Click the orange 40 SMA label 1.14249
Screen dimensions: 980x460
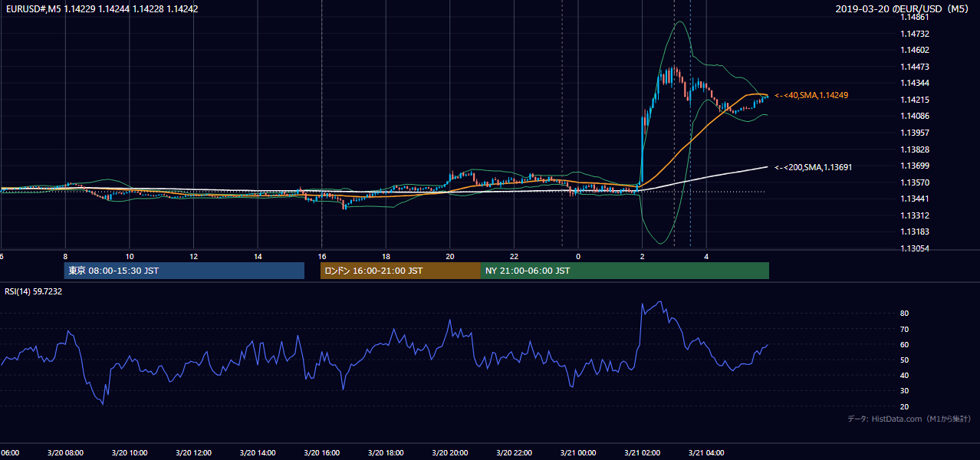(x=811, y=95)
